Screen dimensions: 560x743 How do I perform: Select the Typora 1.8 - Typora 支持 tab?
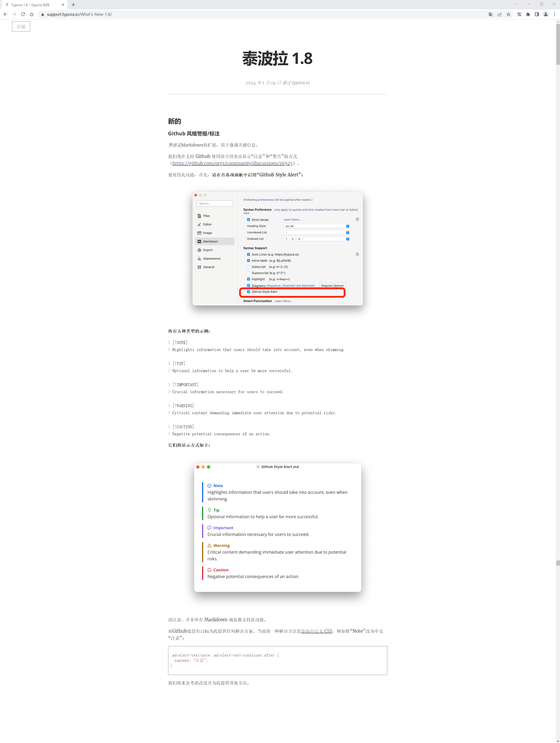(34, 5)
